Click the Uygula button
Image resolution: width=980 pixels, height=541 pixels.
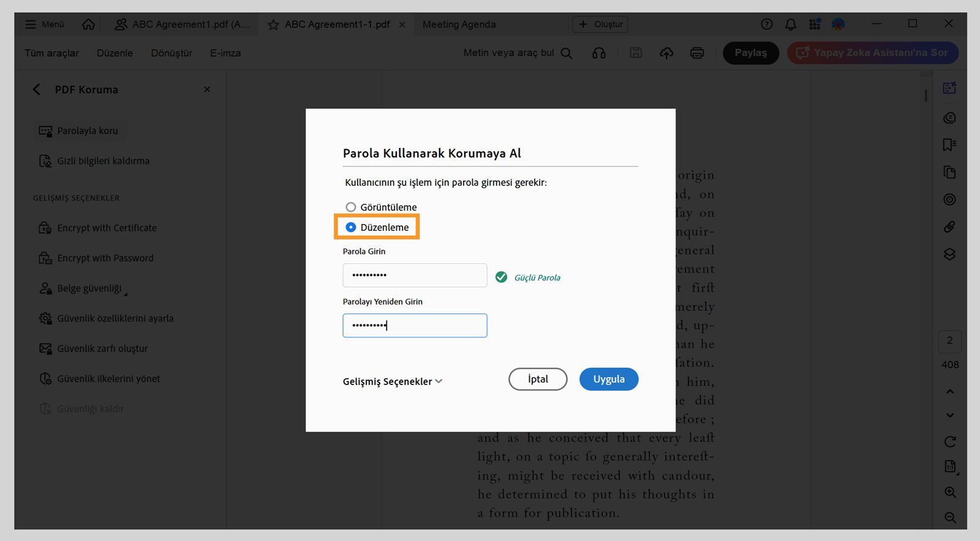tap(609, 379)
